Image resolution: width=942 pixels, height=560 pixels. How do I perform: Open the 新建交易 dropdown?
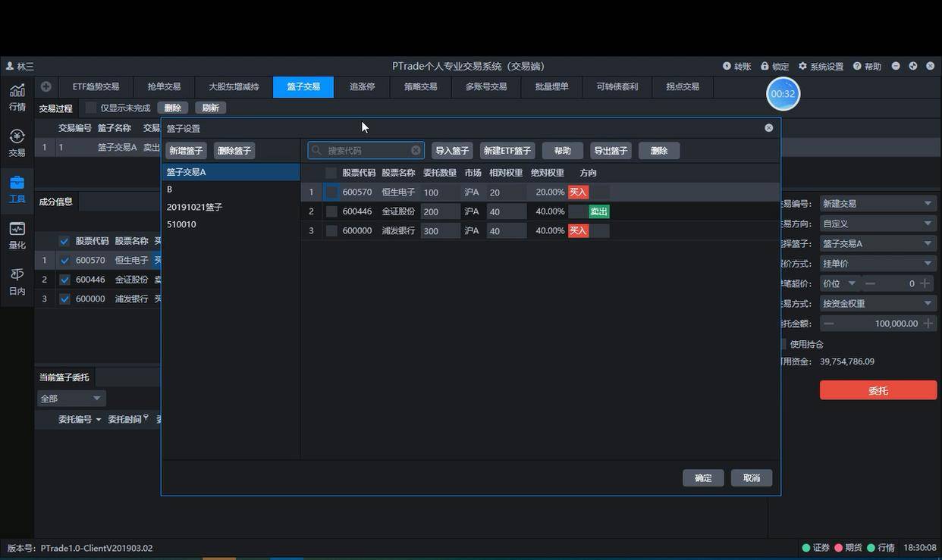click(x=878, y=203)
